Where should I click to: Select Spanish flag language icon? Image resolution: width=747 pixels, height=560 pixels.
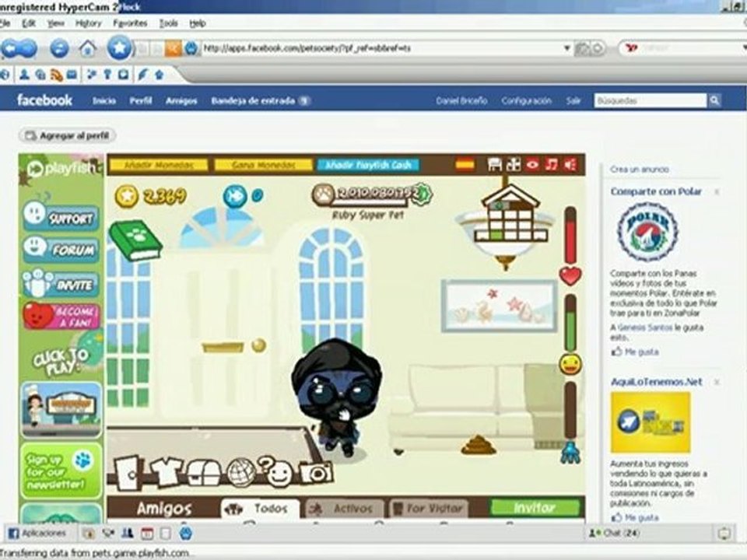pyautogui.click(x=465, y=165)
